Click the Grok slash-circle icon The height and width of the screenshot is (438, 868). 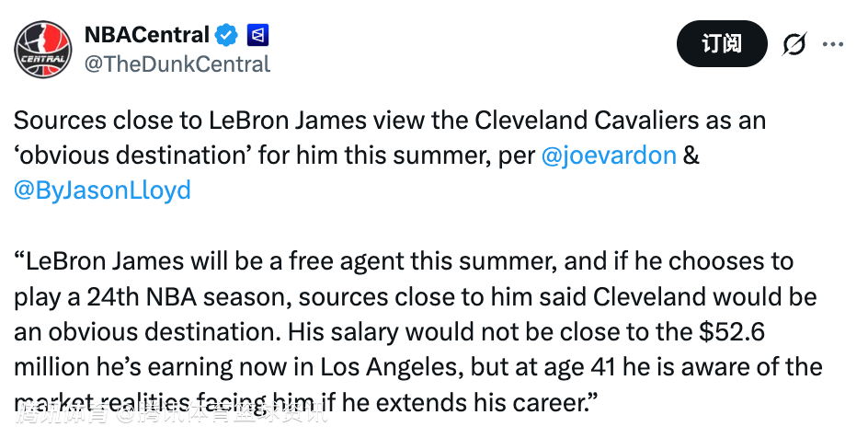click(794, 44)
